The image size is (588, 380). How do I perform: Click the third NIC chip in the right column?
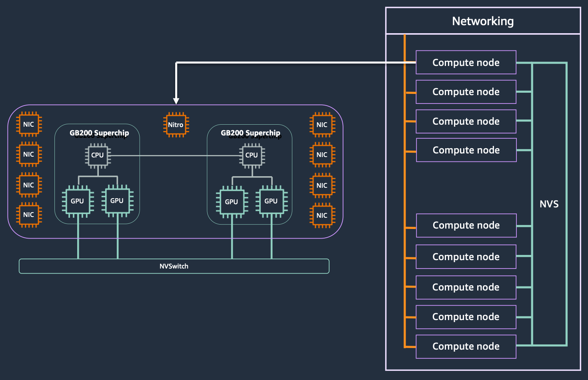point(322,185)
